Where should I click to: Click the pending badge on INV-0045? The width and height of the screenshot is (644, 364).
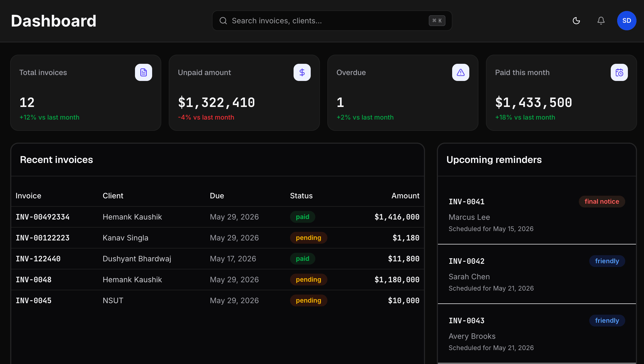[309, 300]
